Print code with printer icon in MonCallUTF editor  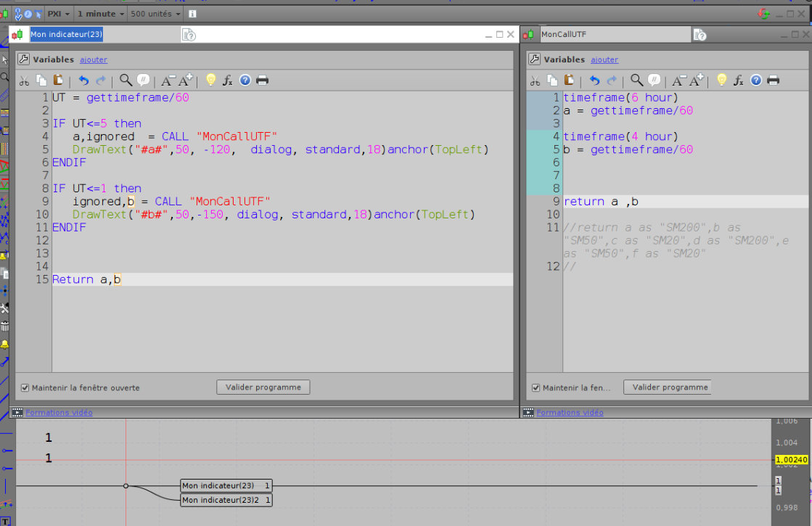coord(774,81)
